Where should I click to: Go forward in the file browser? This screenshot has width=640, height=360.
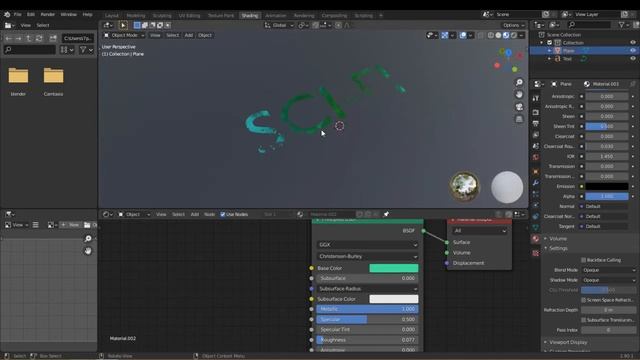click(x=18, y=38)
